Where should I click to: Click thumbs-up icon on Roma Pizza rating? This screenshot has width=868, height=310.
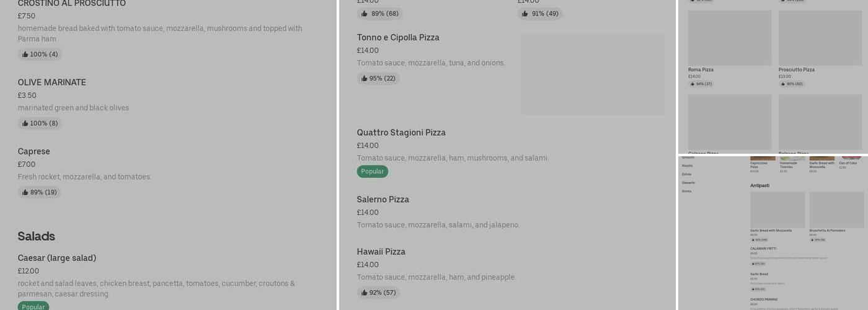(x=693, y=84)
